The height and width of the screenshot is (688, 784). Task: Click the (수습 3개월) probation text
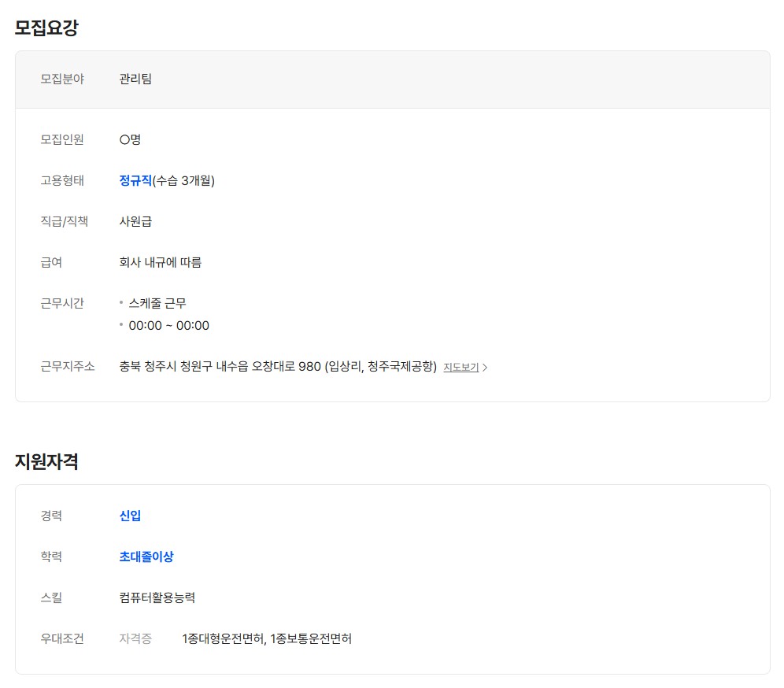coord(183,180)
